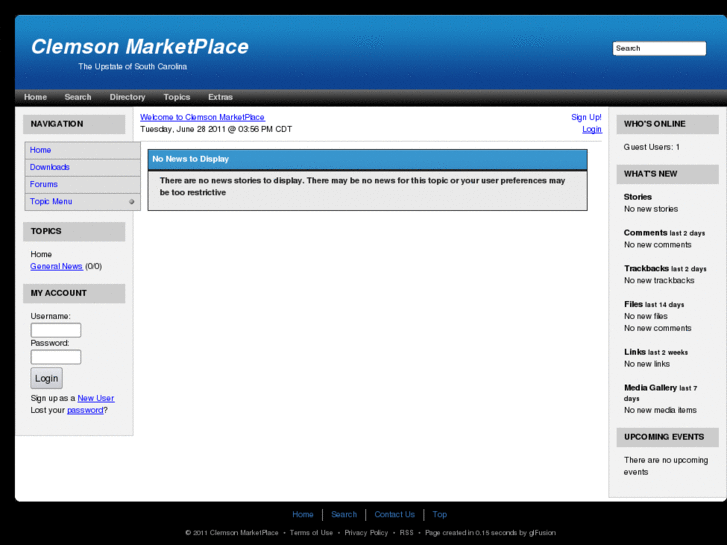The width and height of the screenshot is (727, 545).
Task: Open the Clemson MarketPlace site title
Action: pos(140,46)
